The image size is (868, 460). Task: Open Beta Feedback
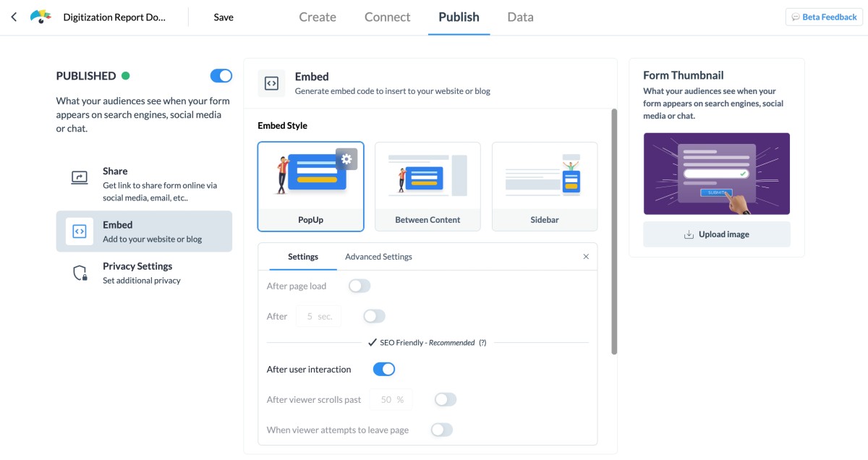(823, 16)
